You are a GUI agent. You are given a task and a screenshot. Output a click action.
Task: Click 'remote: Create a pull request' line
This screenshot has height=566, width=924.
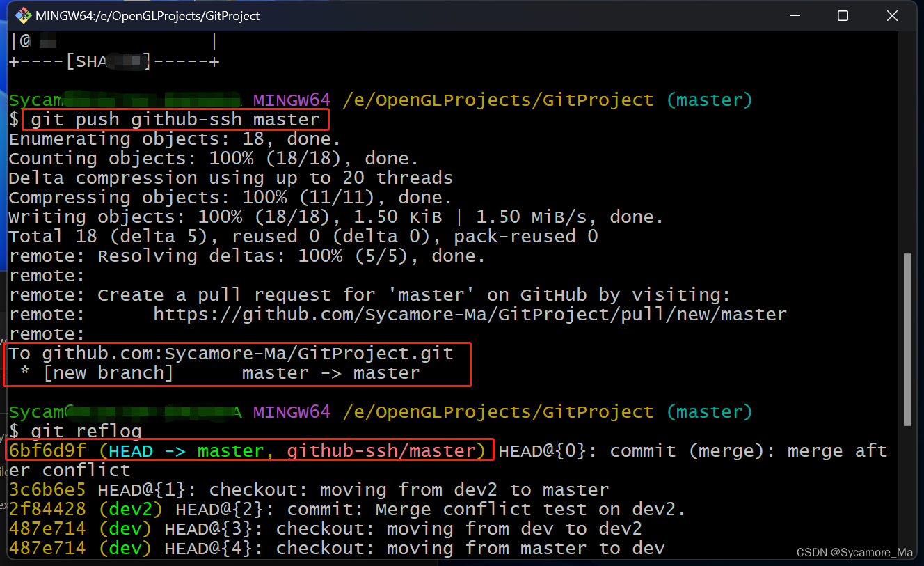pos(369,295)
